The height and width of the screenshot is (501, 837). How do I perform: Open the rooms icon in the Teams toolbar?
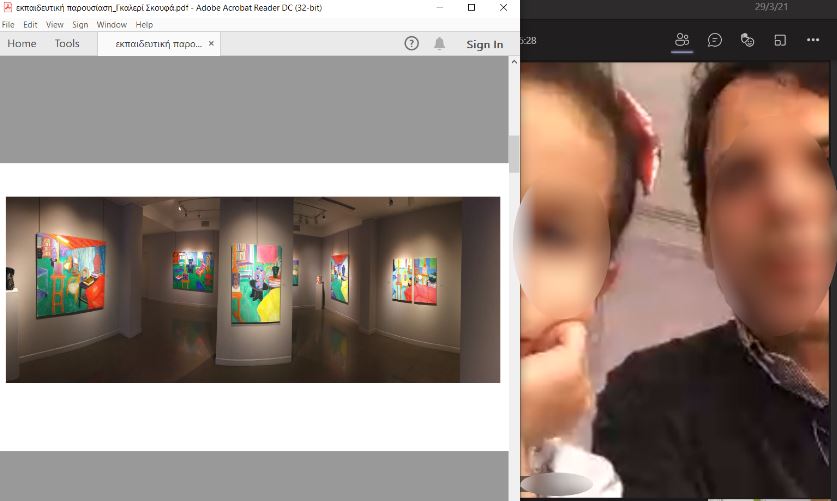pyautogui.click(x=780, y=40)
